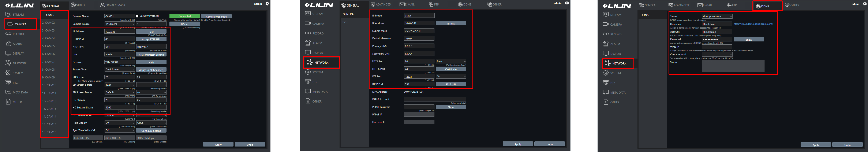The image size is (868, 152).
Task: Click the RTSP Multicast Setting button
Action: tap(151, 55)
